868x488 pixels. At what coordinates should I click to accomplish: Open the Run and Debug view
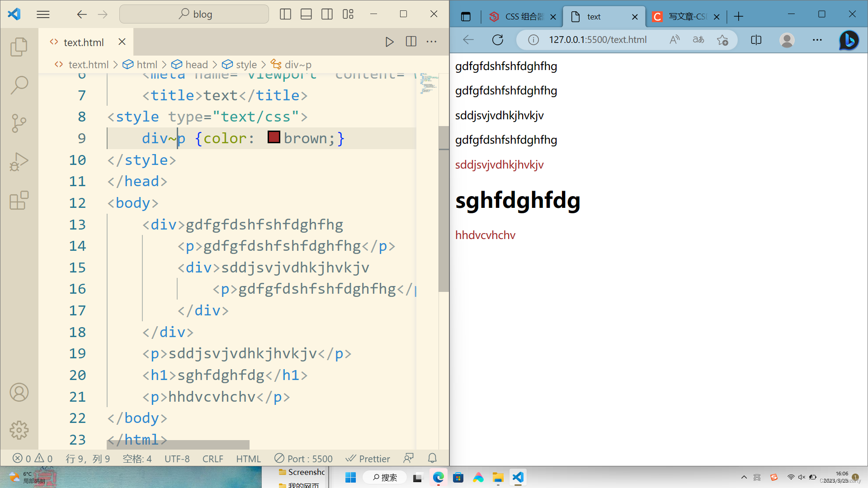tap(19, 161)
